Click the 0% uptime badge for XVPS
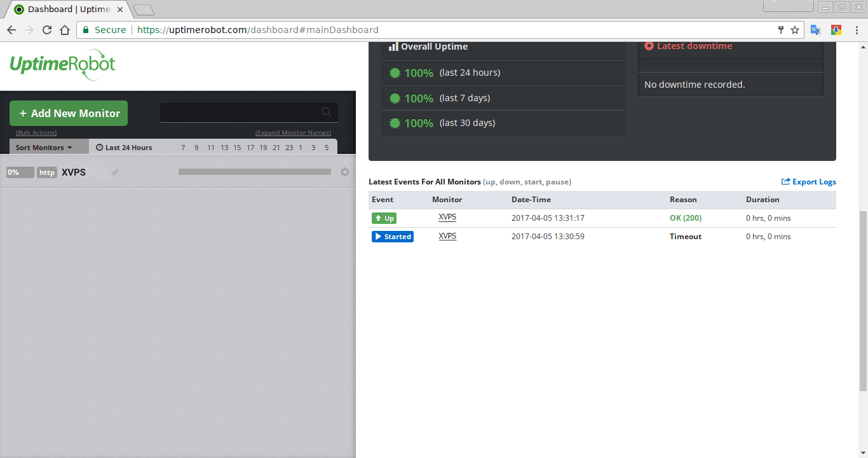 [20, 172]
